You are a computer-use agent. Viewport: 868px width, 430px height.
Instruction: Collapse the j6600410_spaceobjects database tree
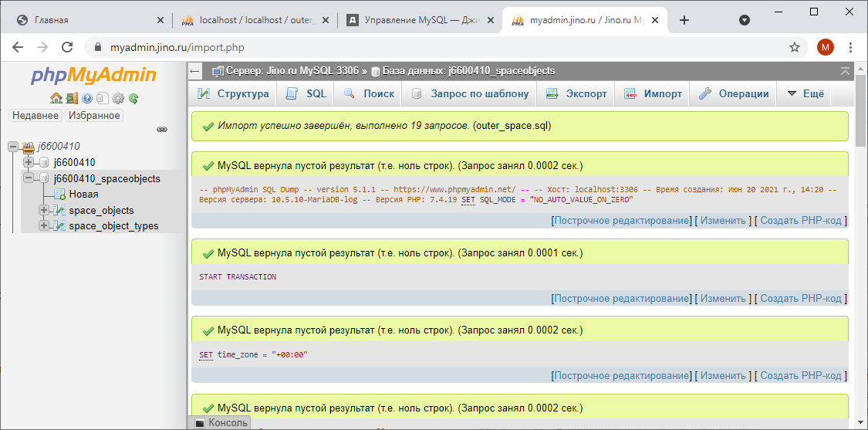click(29, 178)
